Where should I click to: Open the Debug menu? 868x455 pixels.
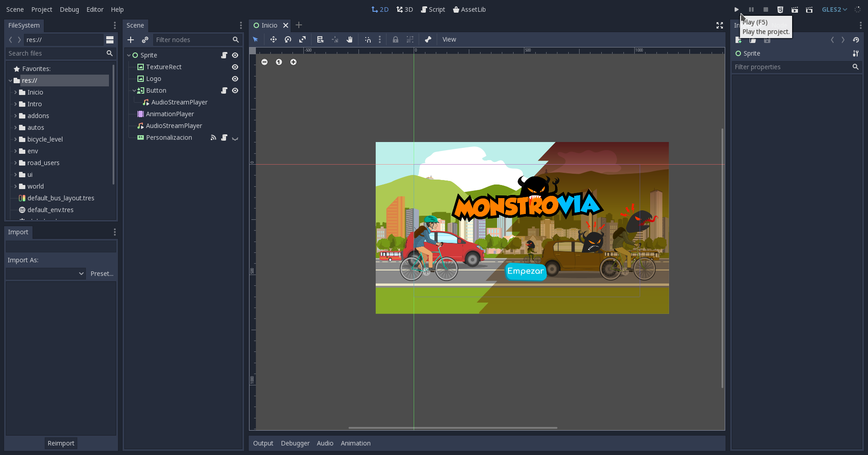click(69, 9)
